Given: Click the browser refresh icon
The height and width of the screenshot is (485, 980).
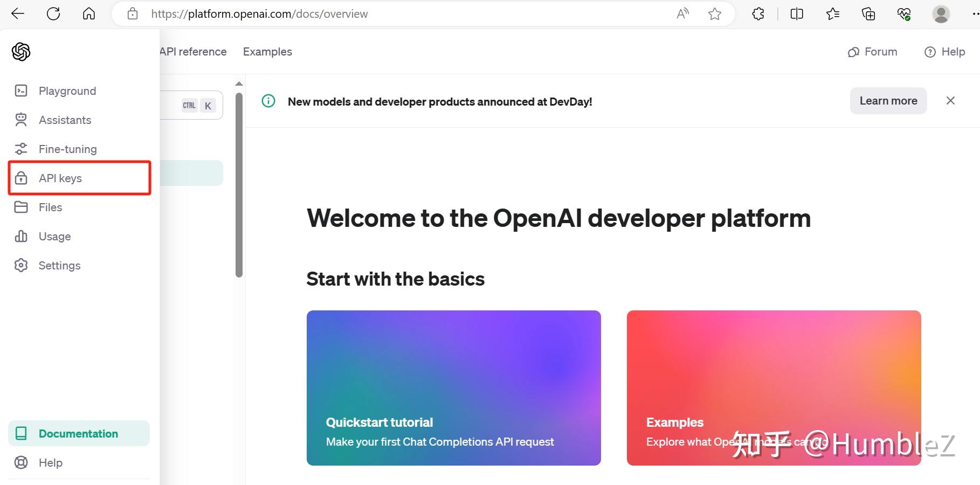Looking at the screenshot, I should [53, 13].
